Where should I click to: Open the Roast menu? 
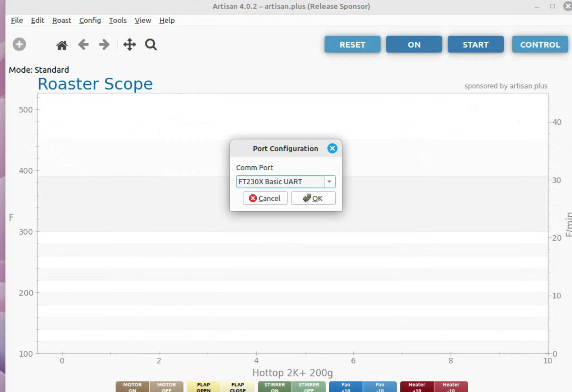pyautogui.click(x=61, y=20)
